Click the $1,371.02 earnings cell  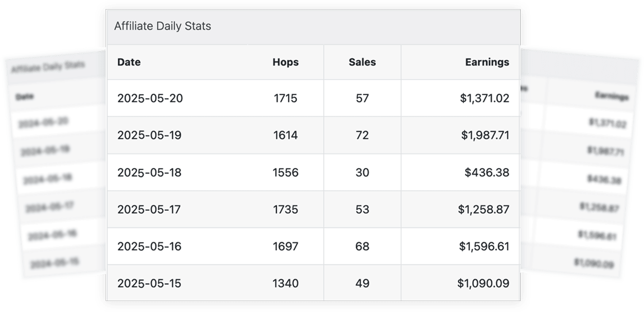coord(484,98)
